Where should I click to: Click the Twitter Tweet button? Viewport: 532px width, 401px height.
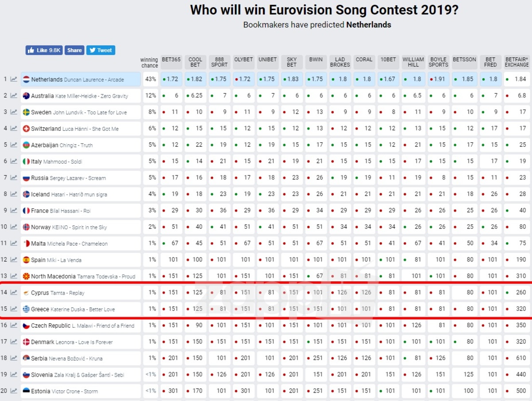click(x=101, y=50)
